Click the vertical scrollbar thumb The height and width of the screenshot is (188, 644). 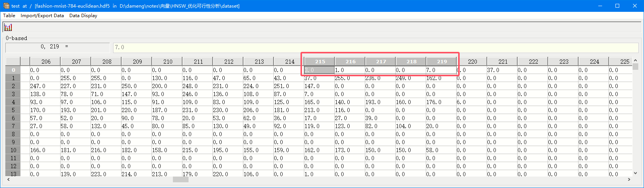coord(635,67)
